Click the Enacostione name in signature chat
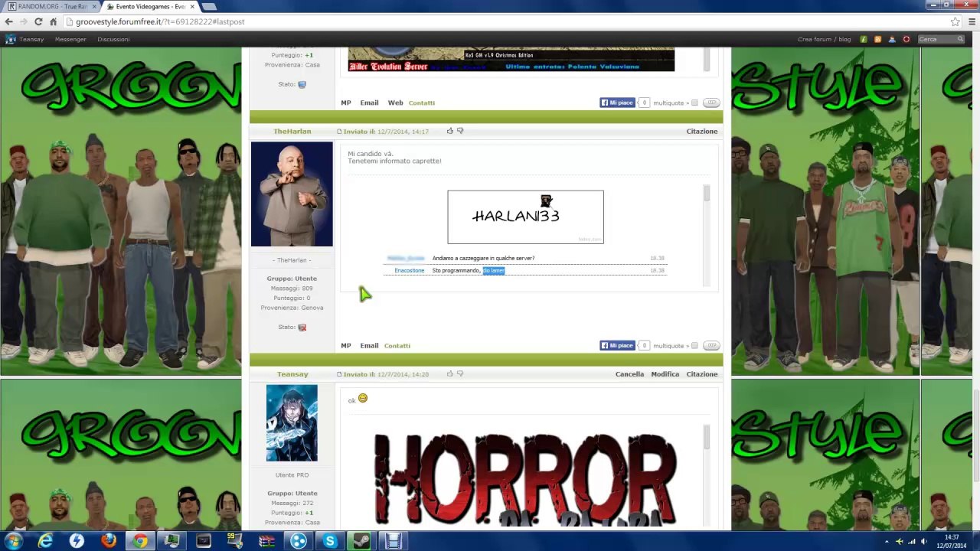 pos(410,271)
